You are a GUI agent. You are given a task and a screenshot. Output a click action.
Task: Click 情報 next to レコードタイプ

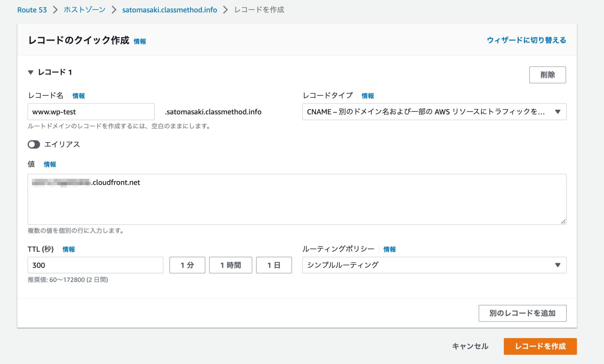(367, 96)
